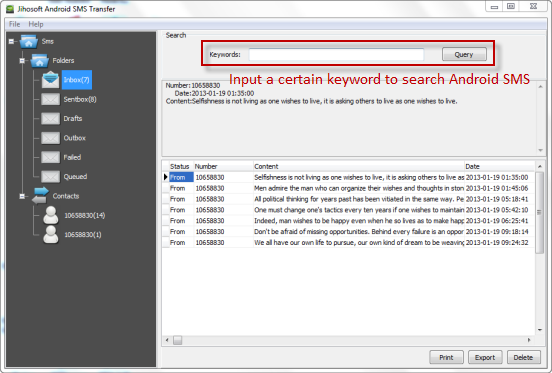
Task: Click the Folders home-folder icon
Action: pyautogui.click(x=40, y=61)
